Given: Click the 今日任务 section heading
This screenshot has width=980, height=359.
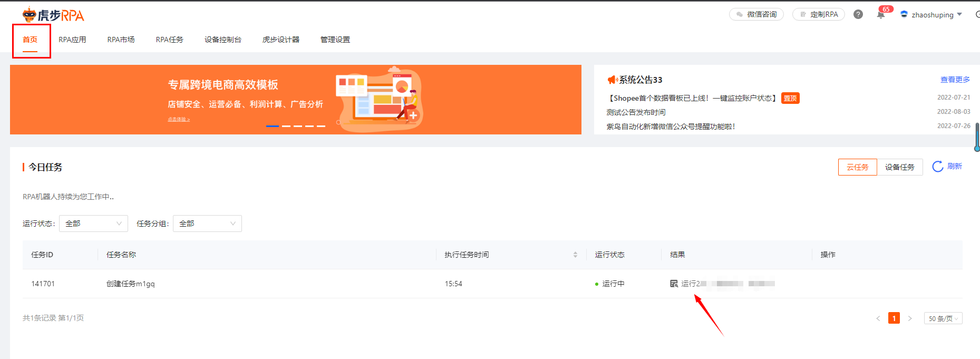Looking at the screenshot, I should click(45, 167).
